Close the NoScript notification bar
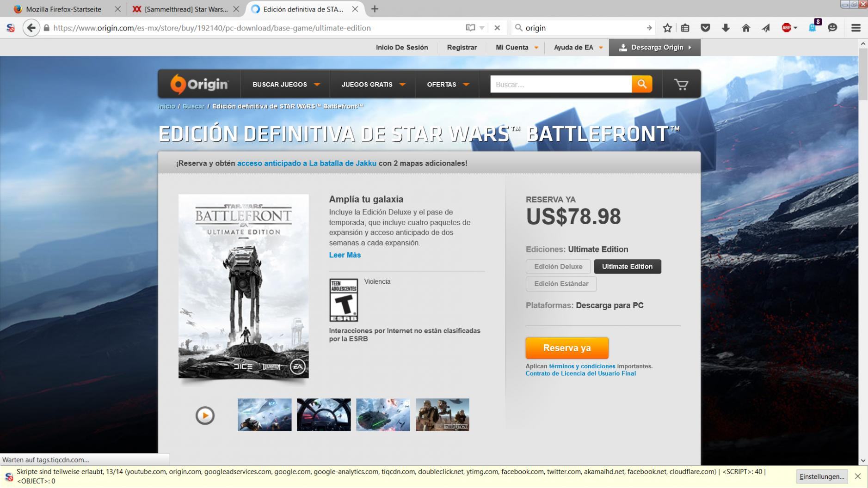 (858, 476)
